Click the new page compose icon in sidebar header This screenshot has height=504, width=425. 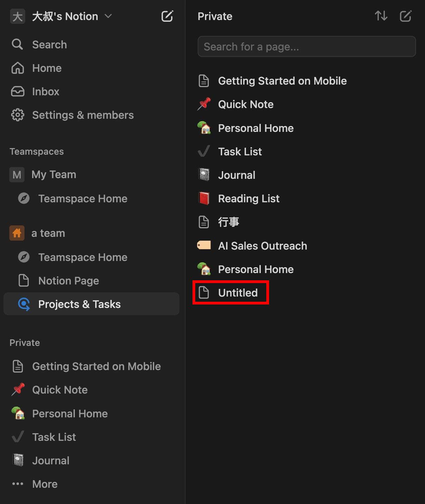click(167, 16)
